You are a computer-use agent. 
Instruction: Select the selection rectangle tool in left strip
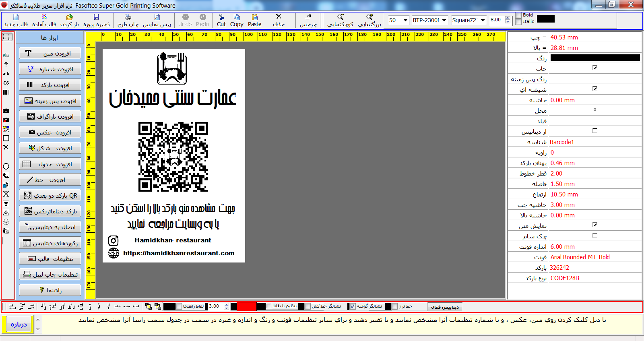click(x=7, y=37)
